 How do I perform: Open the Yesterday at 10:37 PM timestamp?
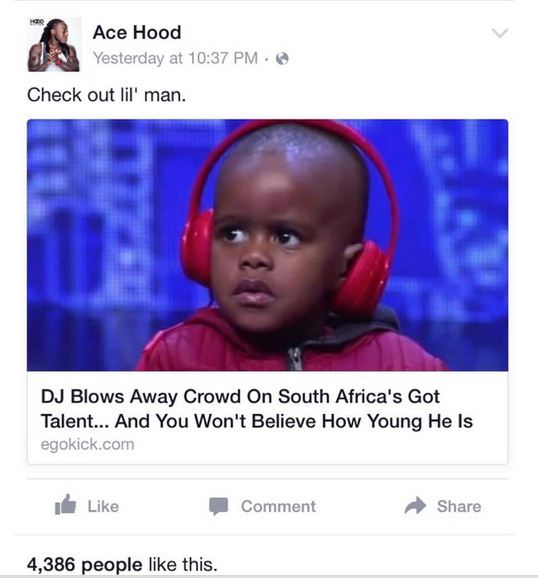pyautogui.click(x=175, y=58)
